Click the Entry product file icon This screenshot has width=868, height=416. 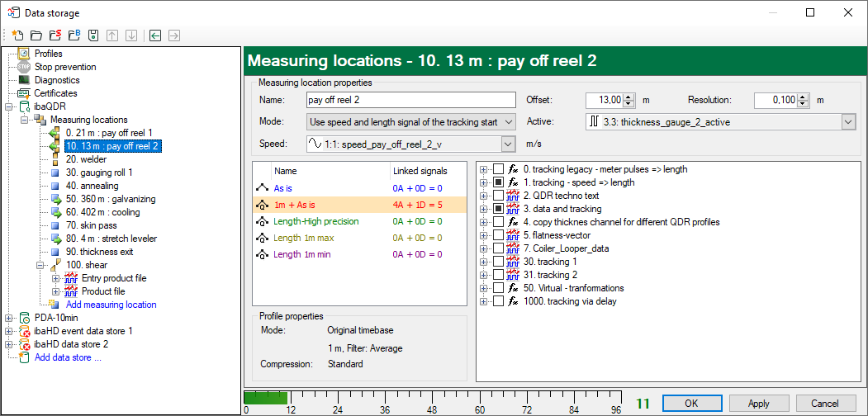click(x=71, y=278)
